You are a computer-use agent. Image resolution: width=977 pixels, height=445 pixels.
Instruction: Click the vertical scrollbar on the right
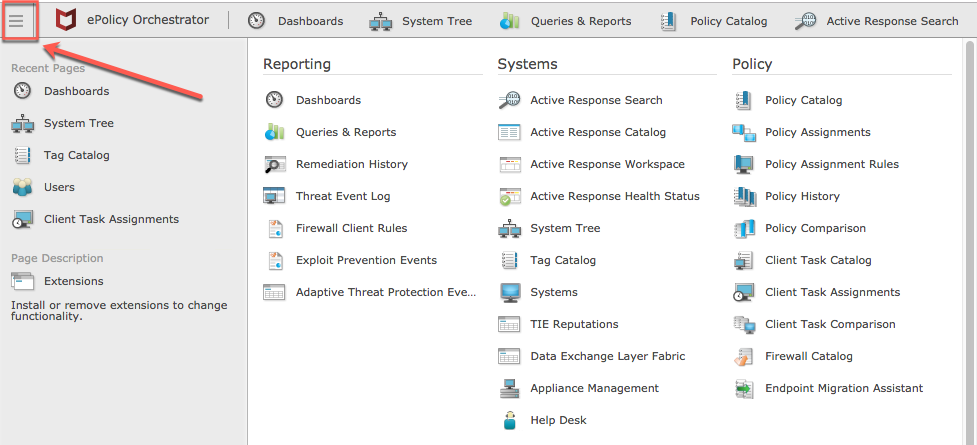coord(970,242)
